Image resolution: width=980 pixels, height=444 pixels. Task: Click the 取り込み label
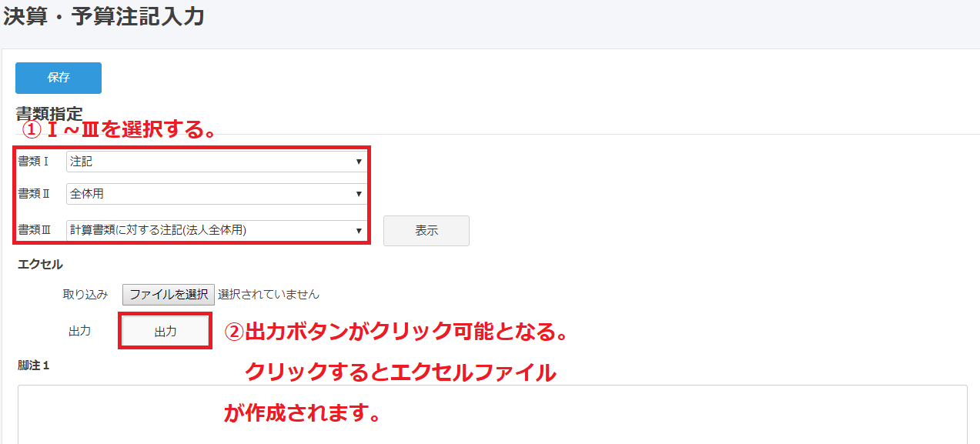coord(85,294)
